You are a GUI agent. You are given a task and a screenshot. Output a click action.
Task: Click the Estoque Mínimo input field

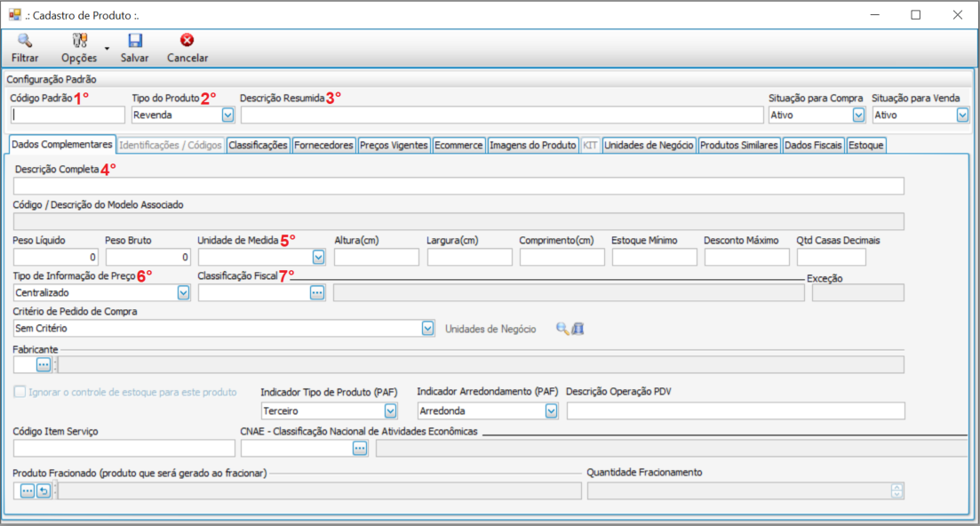click(x=655, y=257)
